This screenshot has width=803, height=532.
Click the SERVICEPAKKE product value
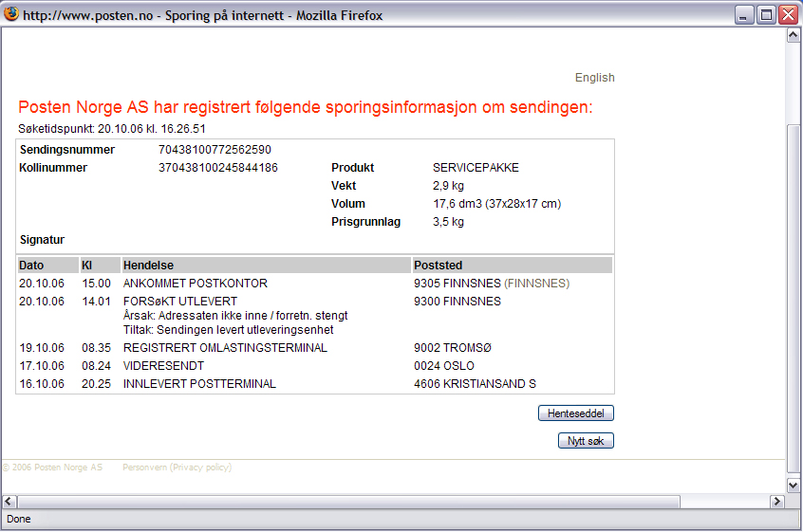[x=476, y=168]
